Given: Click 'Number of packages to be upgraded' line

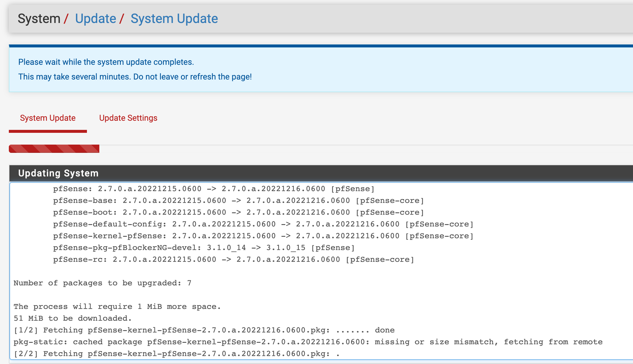Looking at the screenshot, I should tap(102, 283).
